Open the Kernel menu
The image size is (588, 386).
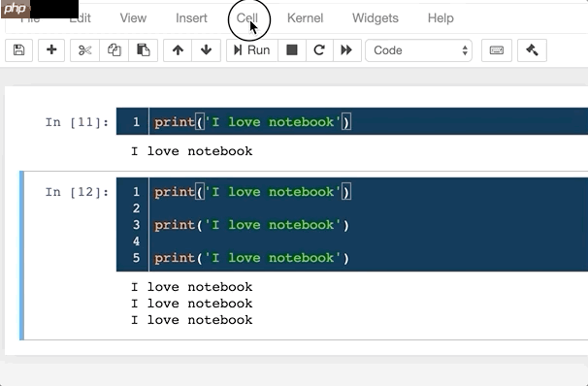pos(305,18)
